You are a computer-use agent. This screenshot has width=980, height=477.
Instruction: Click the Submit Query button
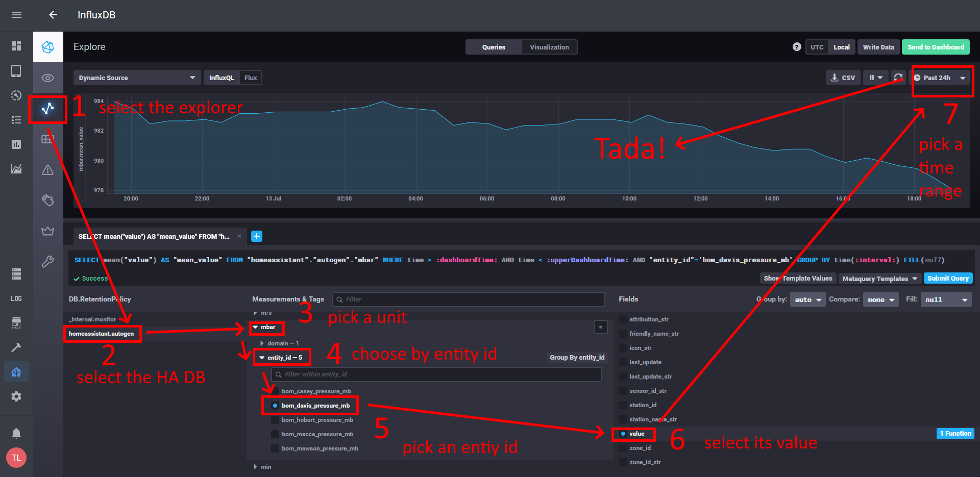pos(947,279)
